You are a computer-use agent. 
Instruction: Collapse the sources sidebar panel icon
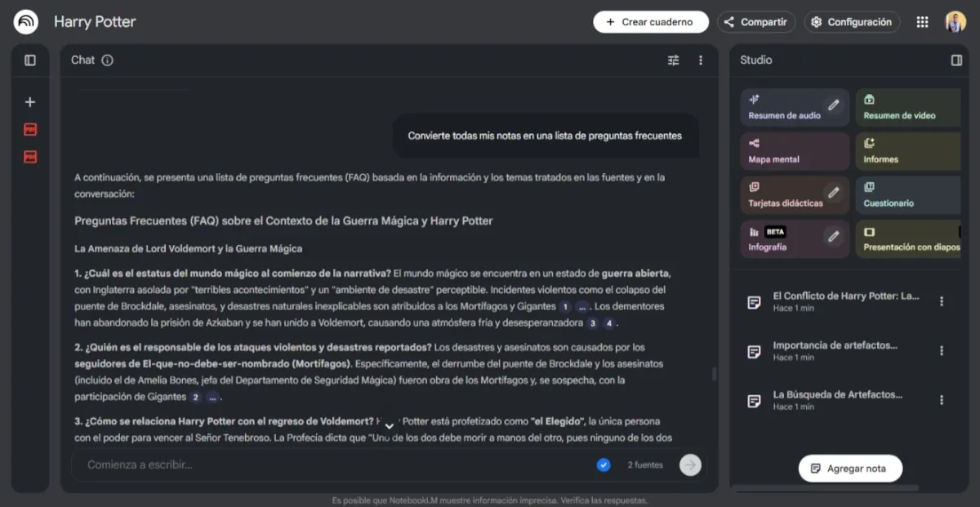point(30,60)
